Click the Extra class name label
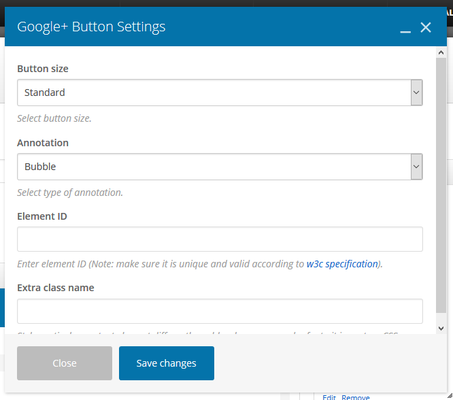Image resolution: width=453 pixels, height=400 pixels. [x=56, y=288]
